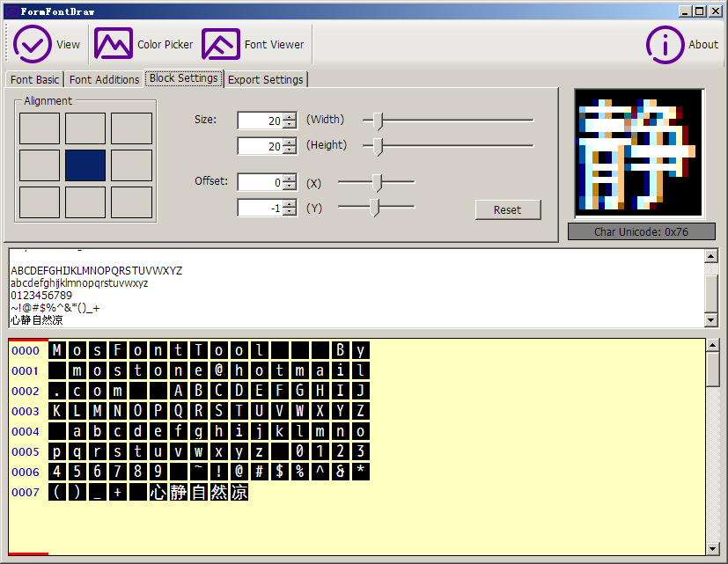
Task: Select the A glyph in row 0002
Action: pos(179,391)
